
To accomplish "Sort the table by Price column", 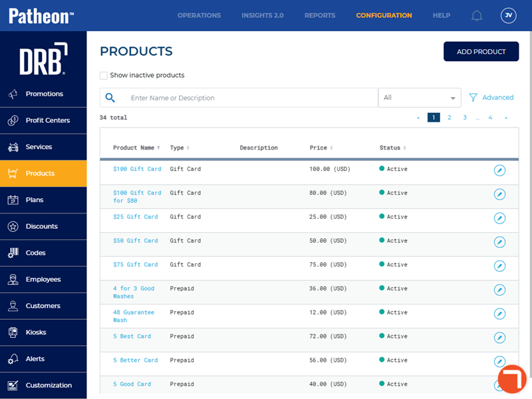I will (321, 148).
